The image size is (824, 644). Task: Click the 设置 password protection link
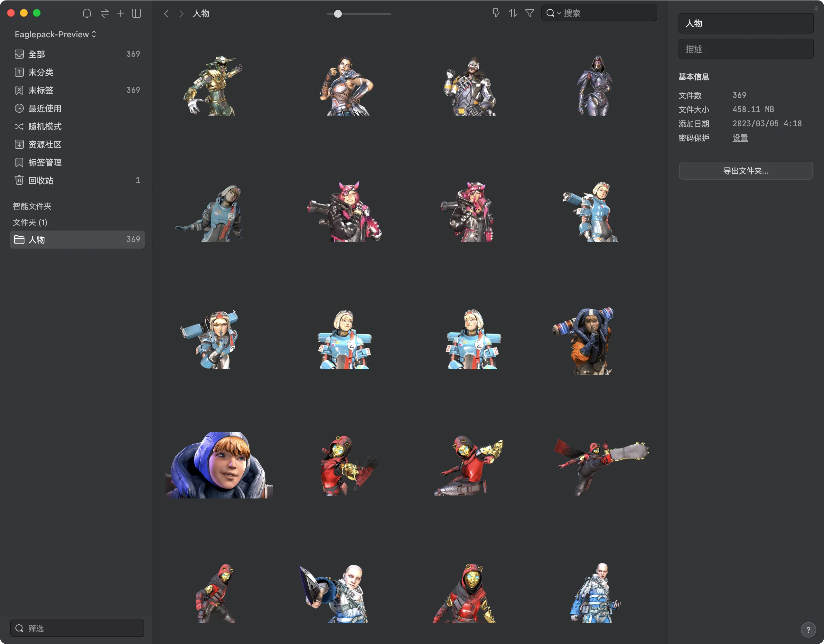pos(740,138)
